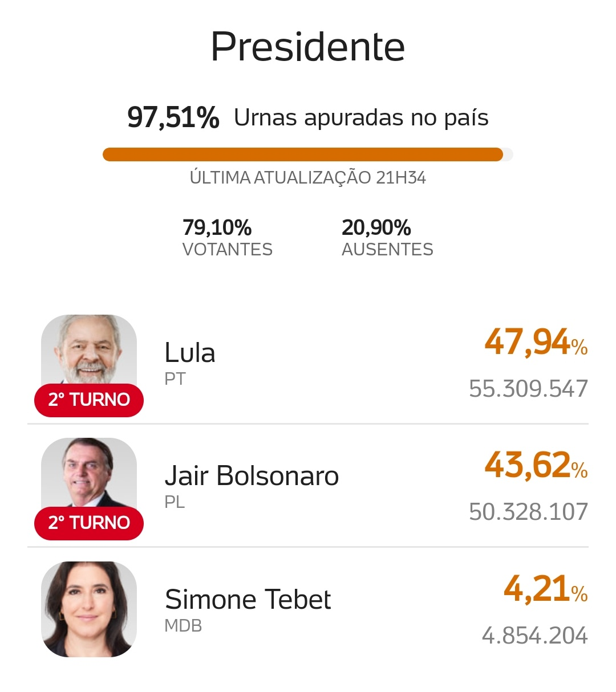
Task: Click the MDB party label
Action: tap(183, 626)
